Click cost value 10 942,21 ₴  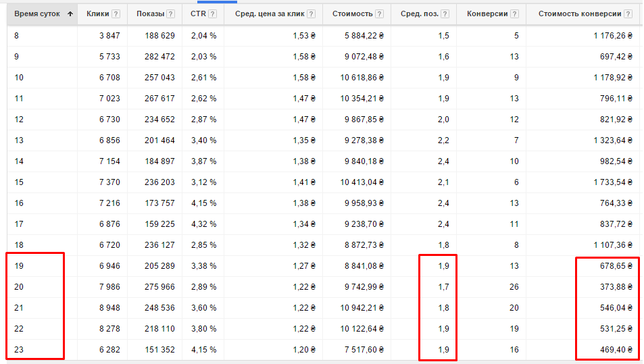362,308
